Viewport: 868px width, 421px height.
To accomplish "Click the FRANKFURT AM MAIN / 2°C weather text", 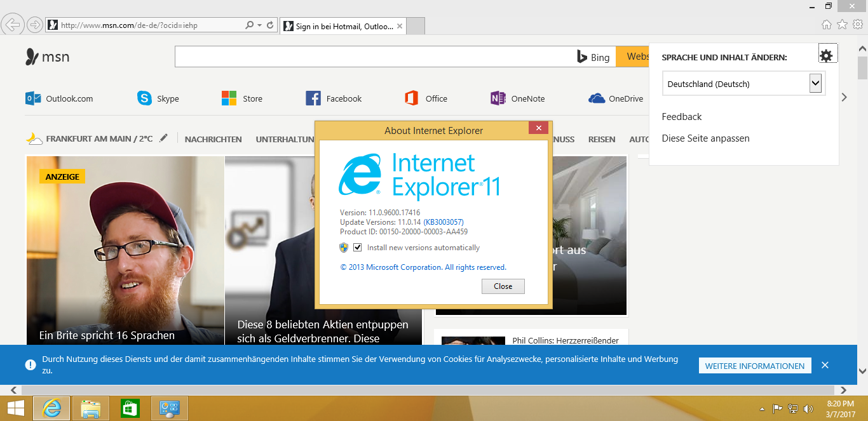I will [x=100, y=139].
